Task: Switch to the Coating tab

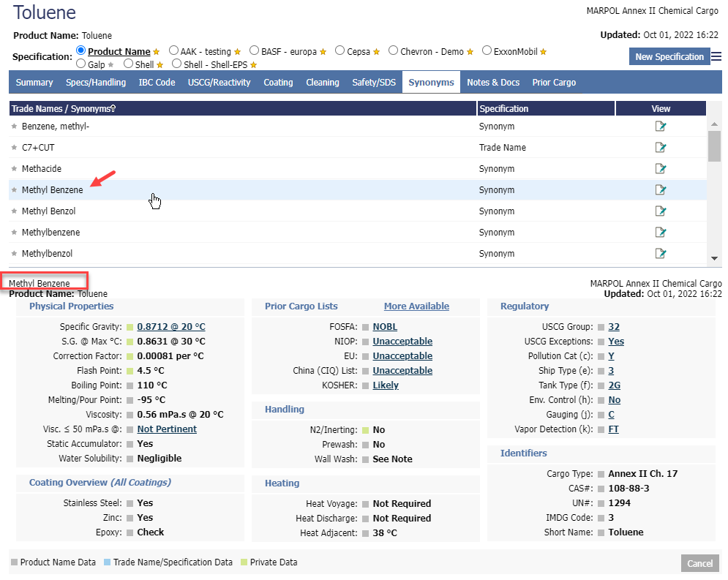Action: [278, 83]
